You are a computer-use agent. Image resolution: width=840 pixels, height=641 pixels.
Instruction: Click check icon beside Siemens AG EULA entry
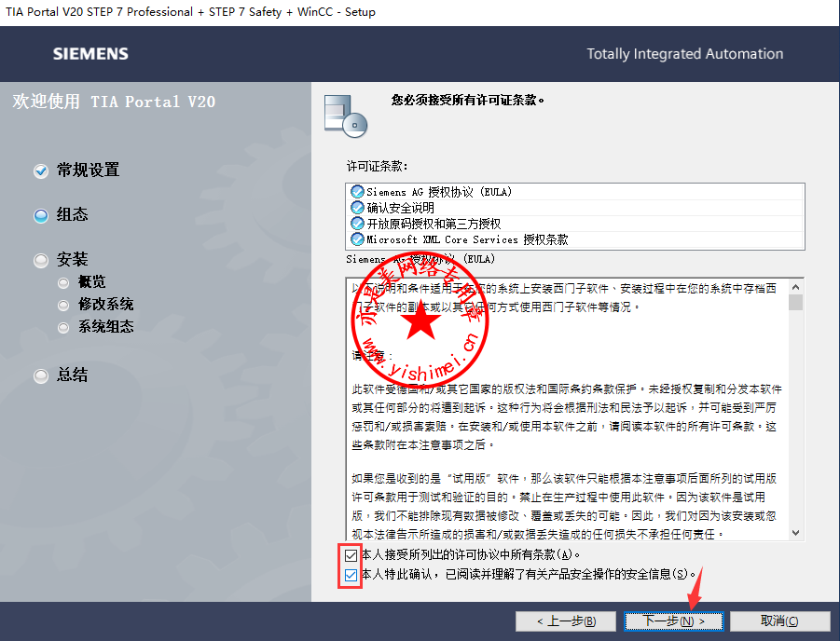(x=357, y=192)
